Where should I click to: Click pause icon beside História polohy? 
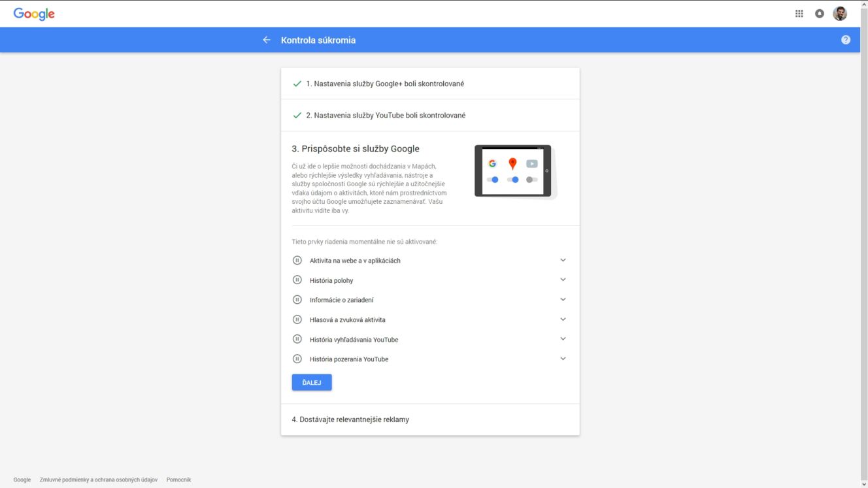coord(297,280)
